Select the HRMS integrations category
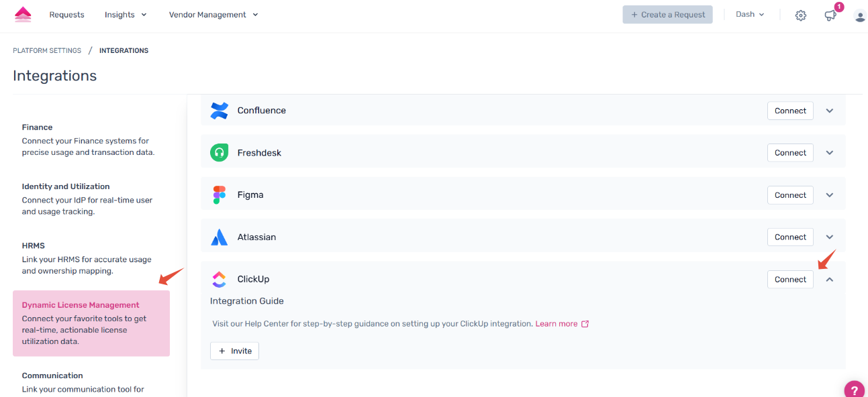Viewport: 868px width, 397px height. coord(91,258)
